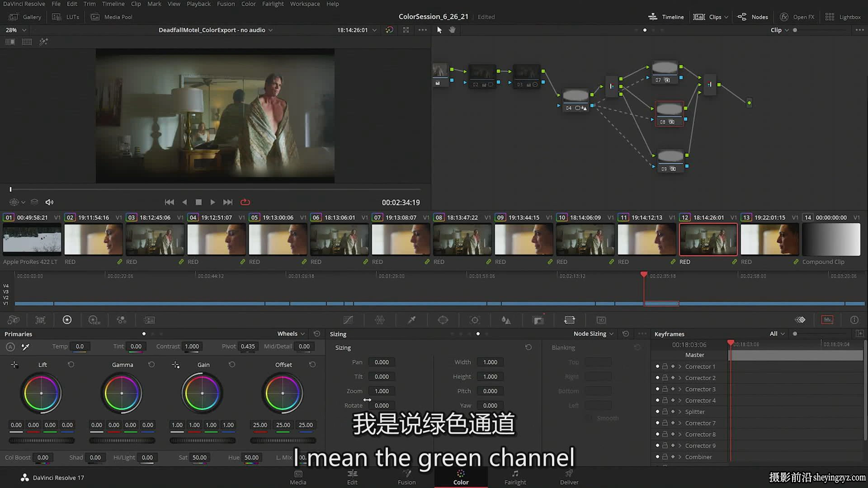Open the Wheels mode dropdown
Viewport: 868px width, 488px height.
tap(291, 334)
